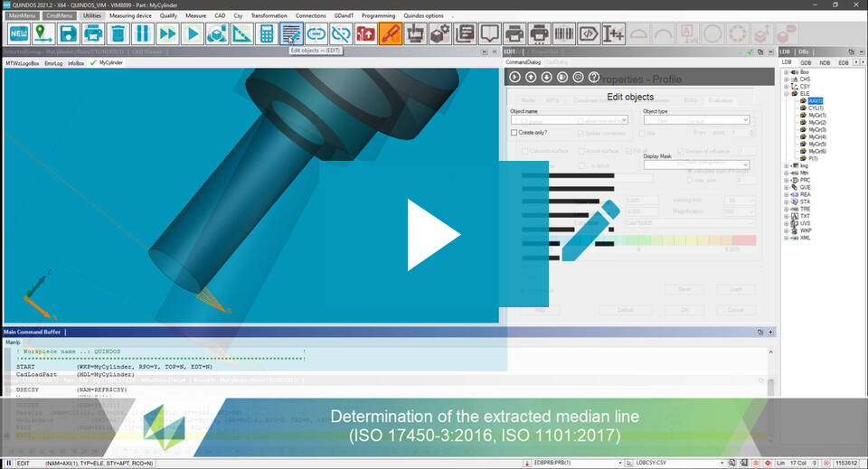Screen dimensions: 868x469
Task: Open the Utilities menu tab
Action: coord(92,15)
